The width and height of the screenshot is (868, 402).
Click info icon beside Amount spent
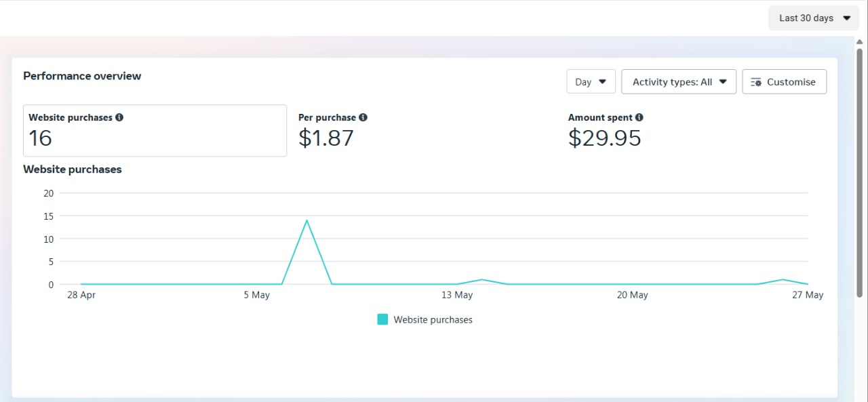coord(639,117)
